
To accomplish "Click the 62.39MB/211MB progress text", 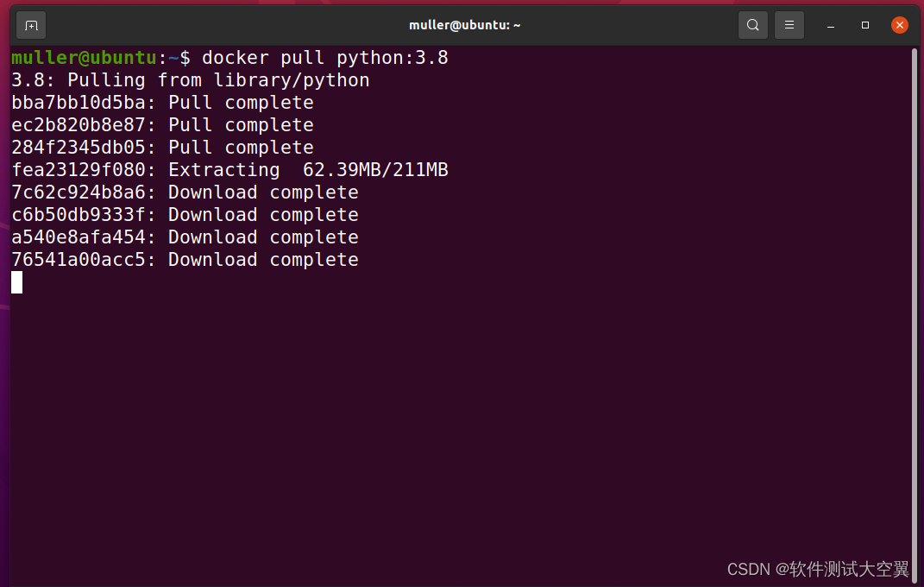I will pyautogui.click(x=375, y=170).
